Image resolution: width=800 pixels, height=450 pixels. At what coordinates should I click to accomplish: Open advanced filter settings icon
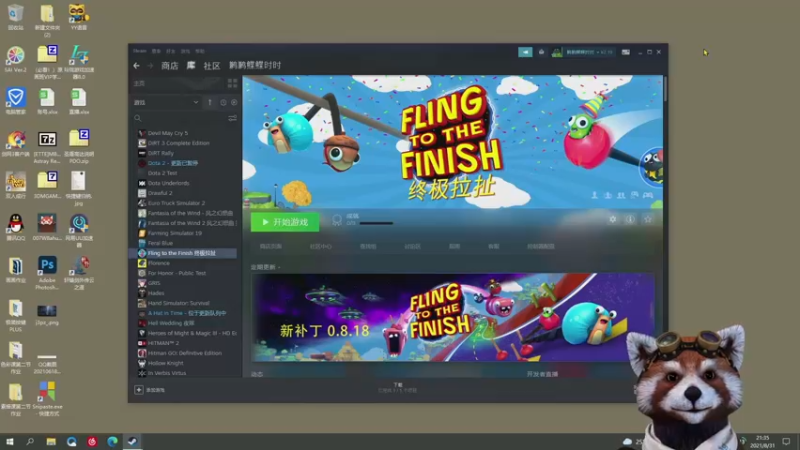[x=233, y=118]
